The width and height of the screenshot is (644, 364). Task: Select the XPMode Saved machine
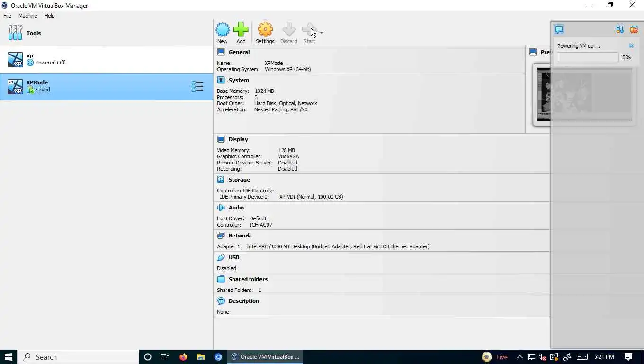click(107, 86)
